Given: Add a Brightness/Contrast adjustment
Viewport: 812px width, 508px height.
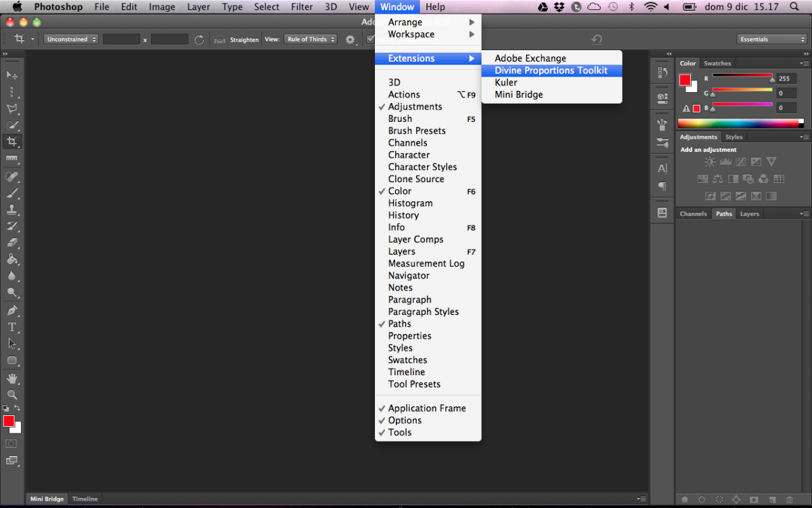Looking at the screenshot, I should (x=710, y=162).
